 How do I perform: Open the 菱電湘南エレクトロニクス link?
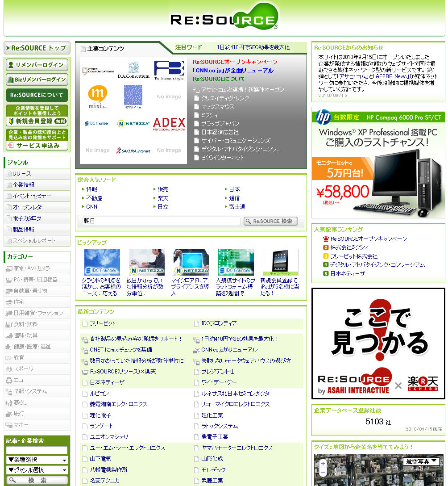tap(119, 405)
